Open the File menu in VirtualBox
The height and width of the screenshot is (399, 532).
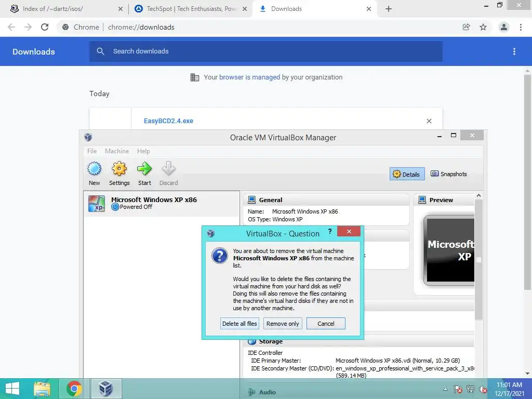coord(92,151)
